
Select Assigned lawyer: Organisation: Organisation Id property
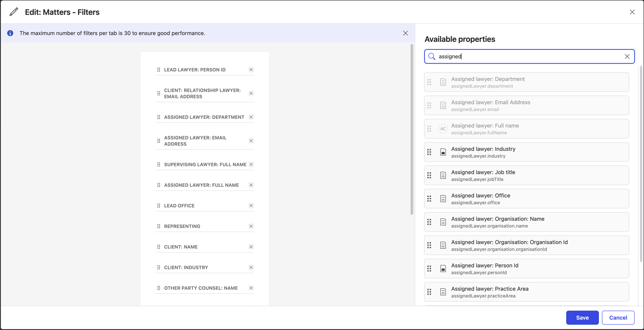[526, 245]
